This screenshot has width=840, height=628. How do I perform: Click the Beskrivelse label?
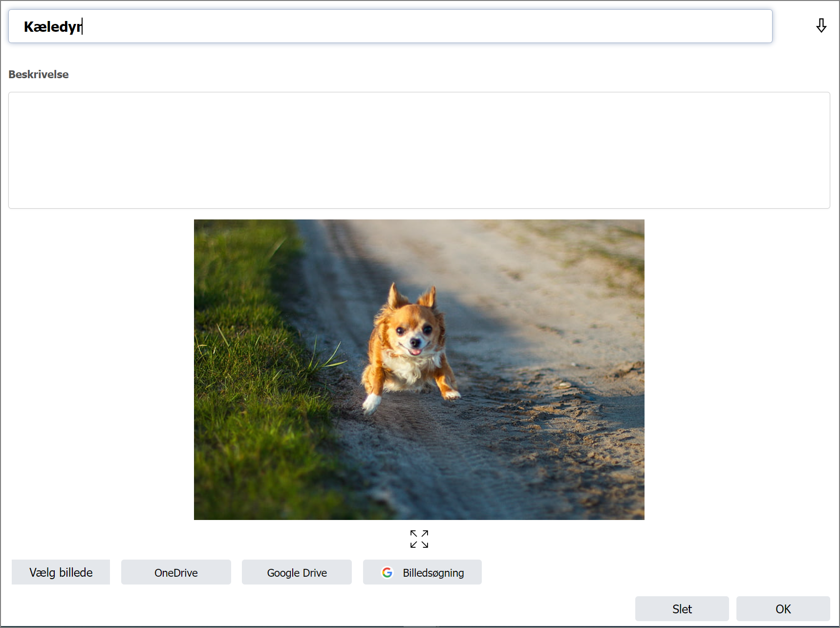click(39, 74)
